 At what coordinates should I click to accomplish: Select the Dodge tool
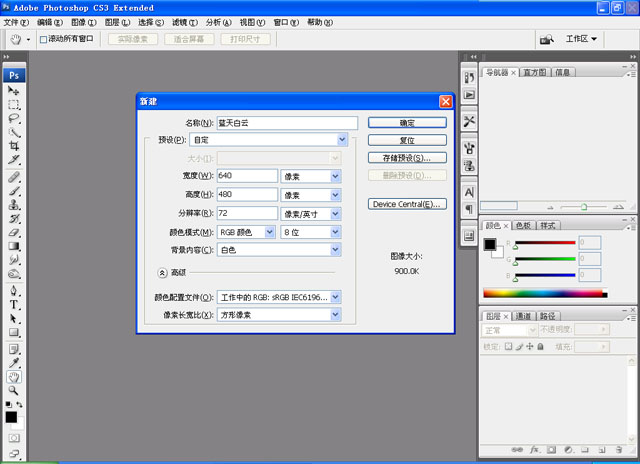click(14, 273)
